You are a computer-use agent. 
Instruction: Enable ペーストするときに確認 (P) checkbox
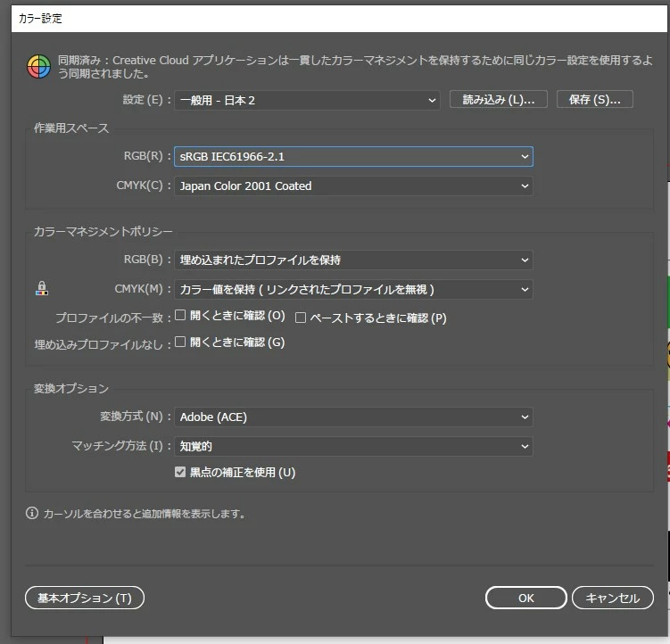click(x=301, y=318)
